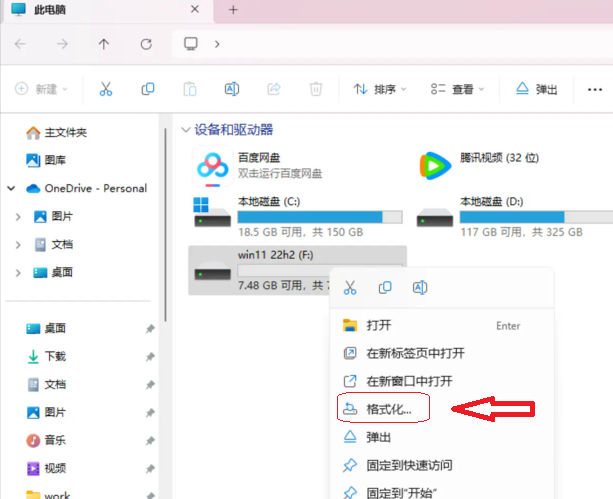Click the Paste icon in the toolbar

click(x=190, y=89)
